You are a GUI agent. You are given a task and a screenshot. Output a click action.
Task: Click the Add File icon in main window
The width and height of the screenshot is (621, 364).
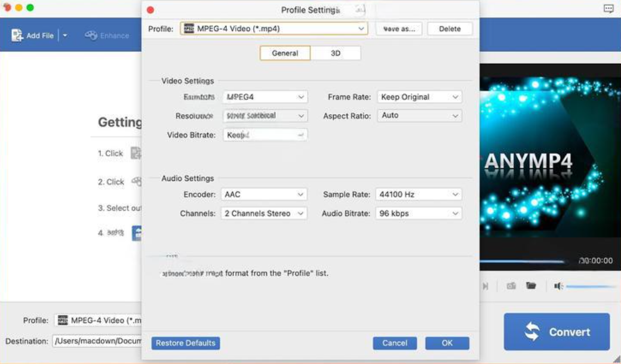(17, 35)
